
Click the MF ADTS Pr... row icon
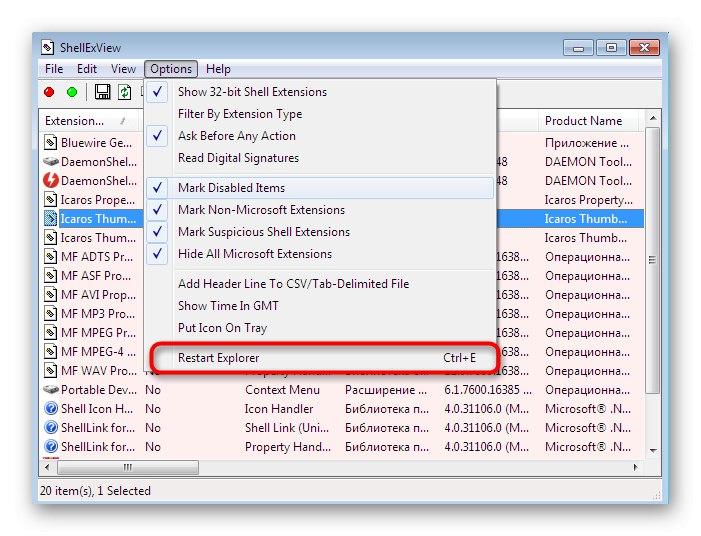(51, 257)
